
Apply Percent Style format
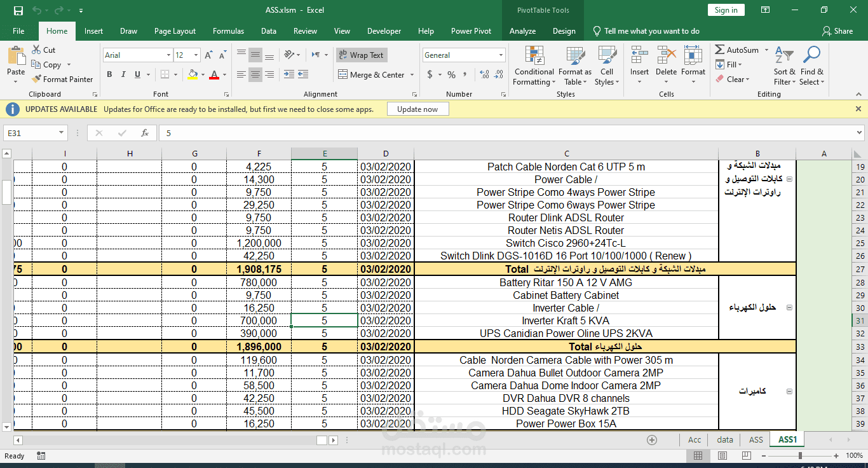point(451,74)
